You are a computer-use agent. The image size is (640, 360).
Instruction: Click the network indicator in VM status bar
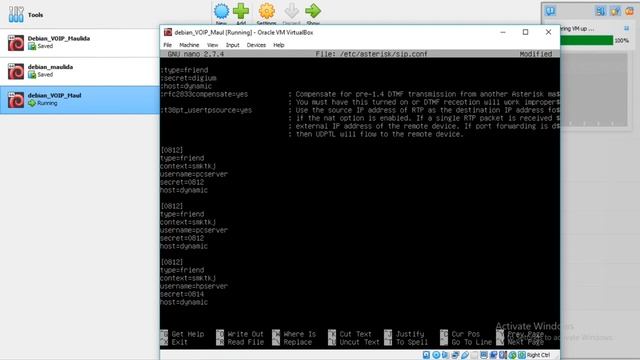click(455, 355)
